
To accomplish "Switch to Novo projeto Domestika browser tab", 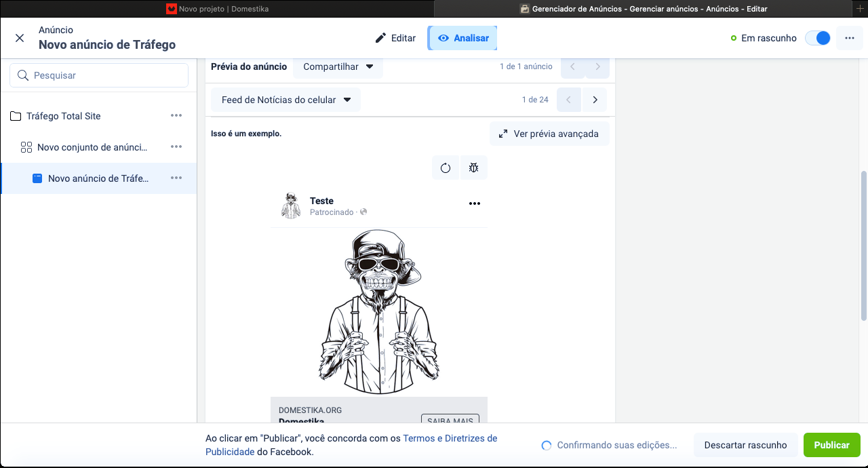I will tap(217, 9).
